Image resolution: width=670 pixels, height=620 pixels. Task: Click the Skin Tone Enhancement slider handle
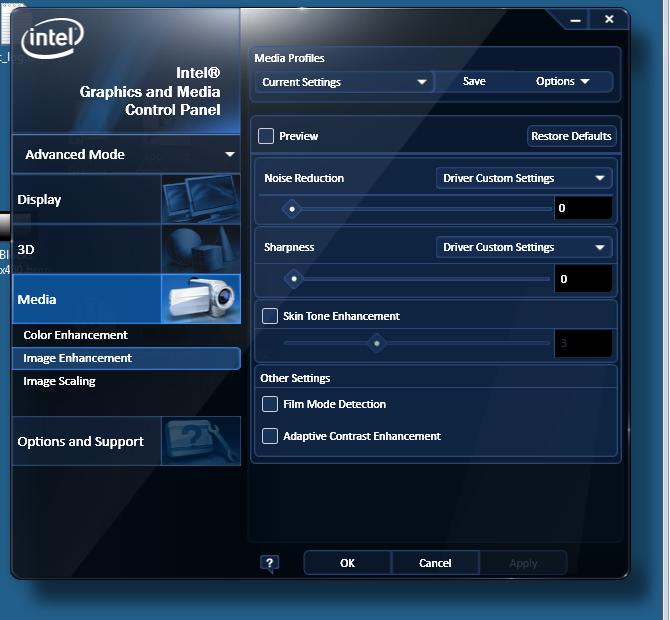click(x=376, y=343)
